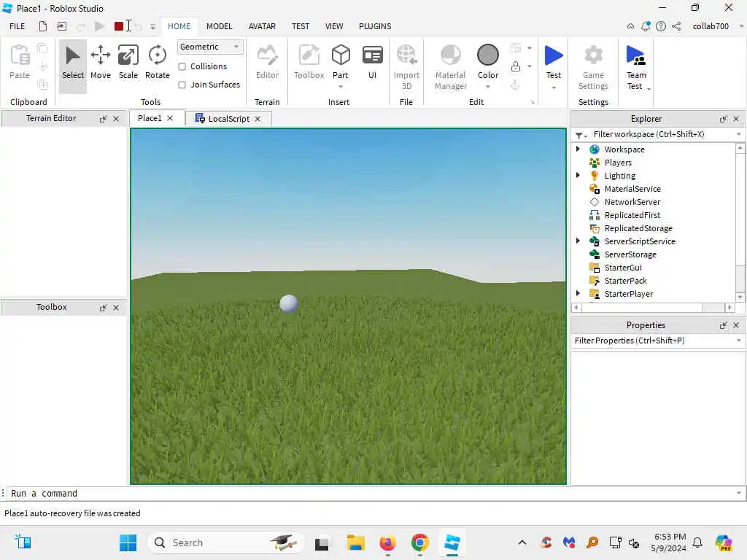This screenshot has width=747, height=560.
Task: Open the Help question mark icon
Action: point(661,26)
